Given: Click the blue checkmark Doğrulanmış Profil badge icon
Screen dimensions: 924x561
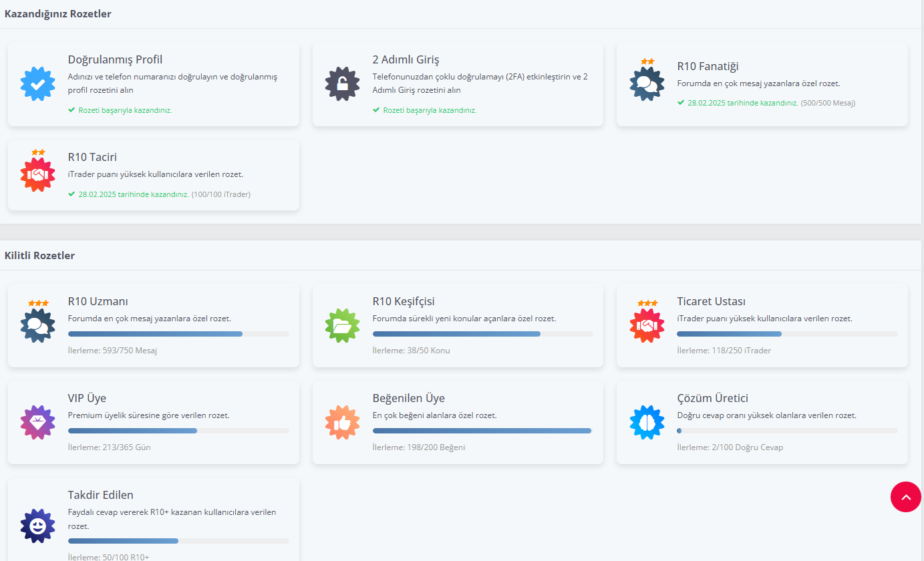Looking at the screenshot, I should pos(38,84).
